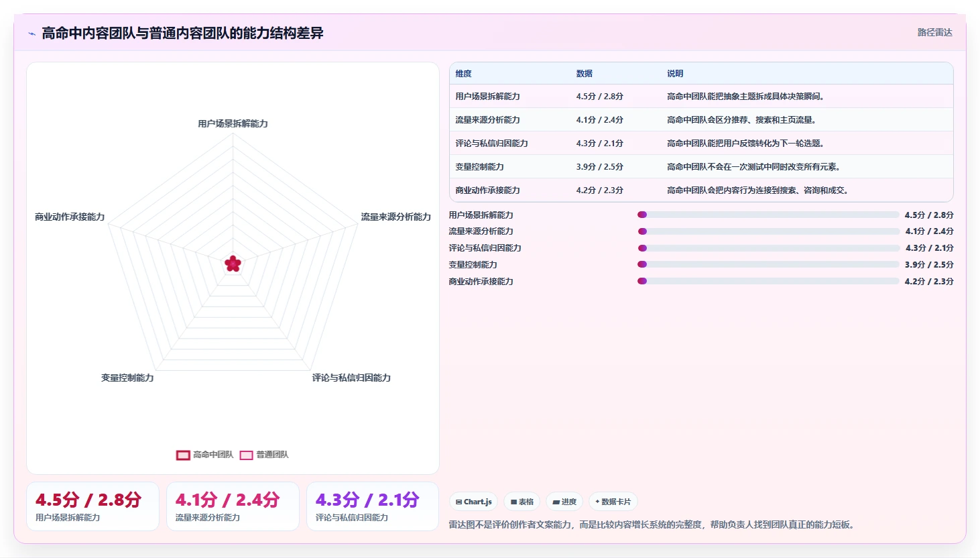This screenshot has width=980, height=558.
Task: Click radar axis label 商业动作承接能力
Action: pos(70,217)
